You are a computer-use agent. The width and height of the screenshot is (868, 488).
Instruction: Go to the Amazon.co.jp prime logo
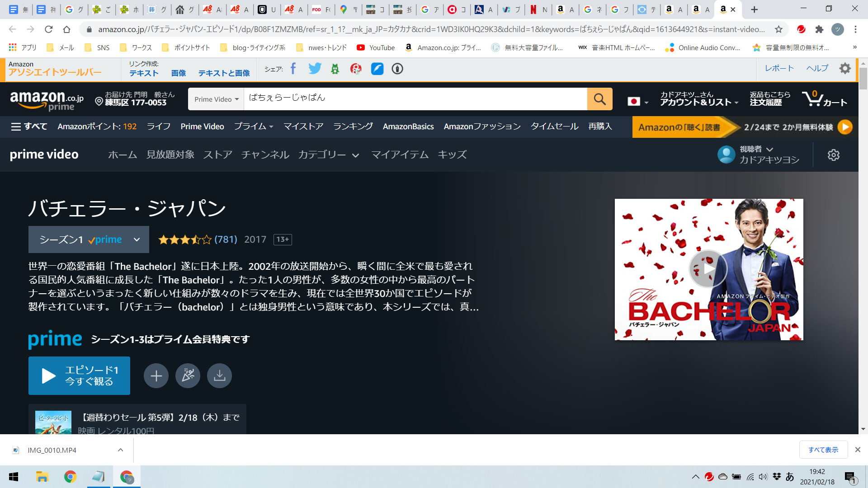coord(47,100)
